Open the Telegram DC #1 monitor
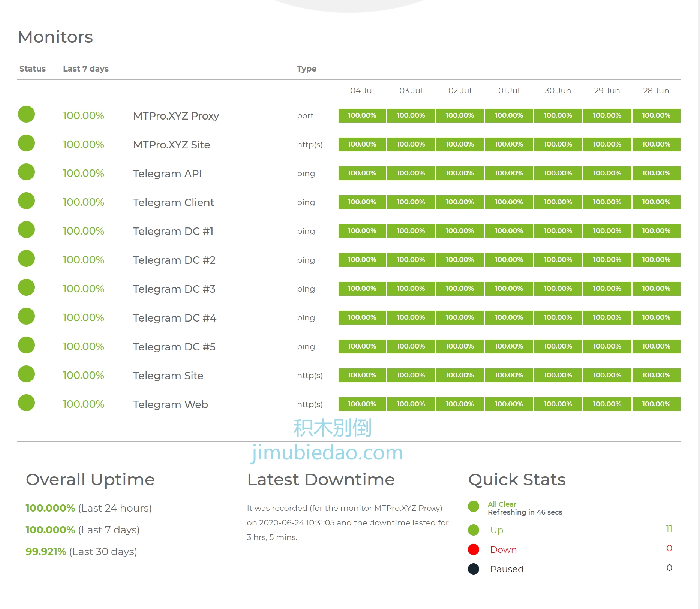Image resolution: width=700 pixels, height=609 pixels. [x=173, y=231]
